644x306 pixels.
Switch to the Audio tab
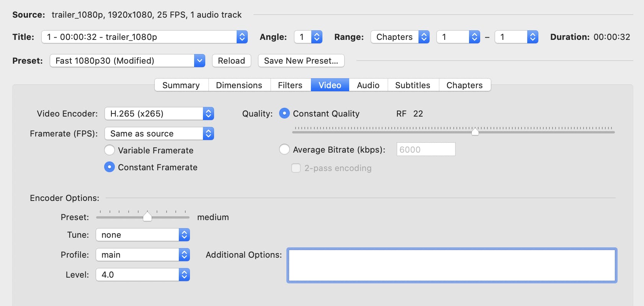pyautogui.click(x=368, y=85)
